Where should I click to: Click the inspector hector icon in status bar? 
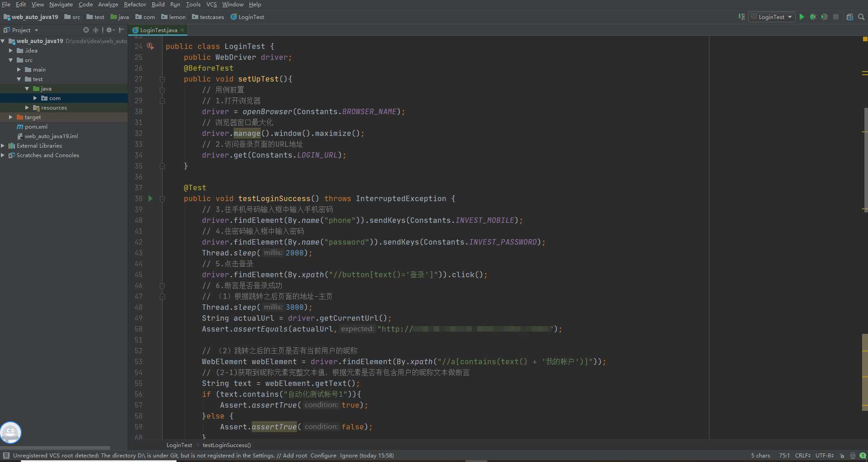pos(853,456)
